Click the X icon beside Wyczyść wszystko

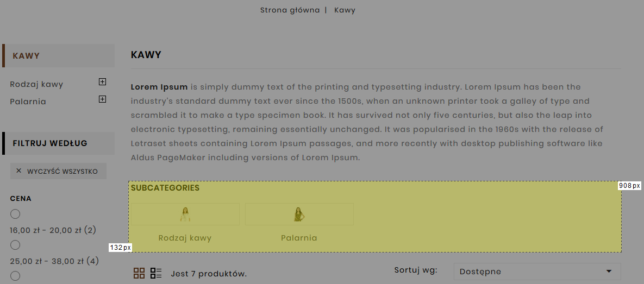click(x=18, y=171)
